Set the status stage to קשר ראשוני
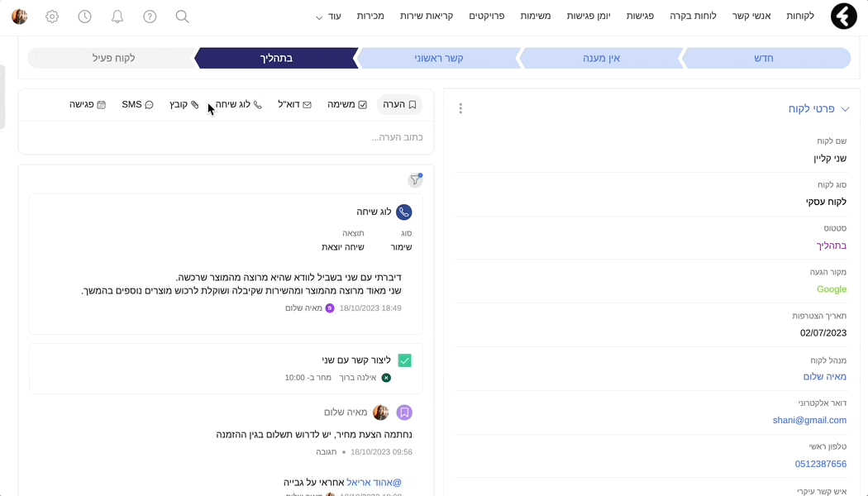Viewport: 868px width, 496px height. (439, 58)
